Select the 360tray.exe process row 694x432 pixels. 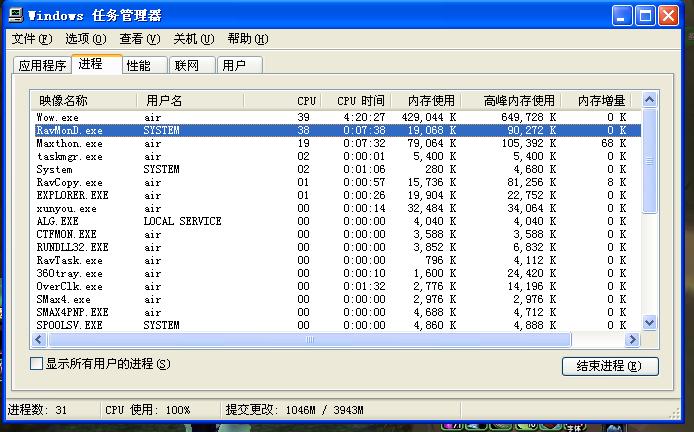tap(336, 273)
